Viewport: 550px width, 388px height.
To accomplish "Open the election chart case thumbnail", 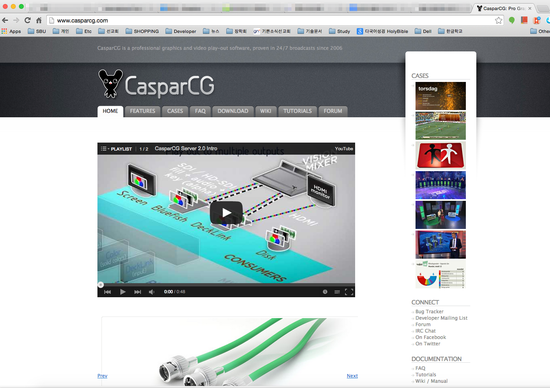I will [441, 274].
